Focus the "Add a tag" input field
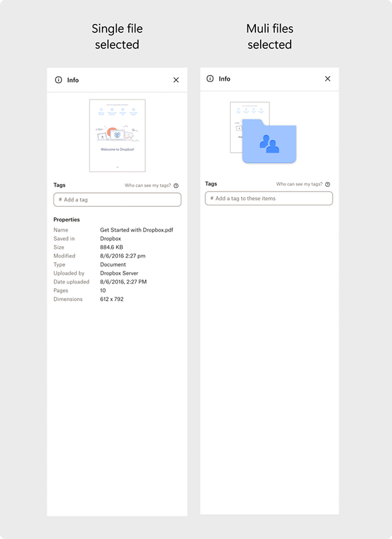392x539 pixels. pos(117,199)
